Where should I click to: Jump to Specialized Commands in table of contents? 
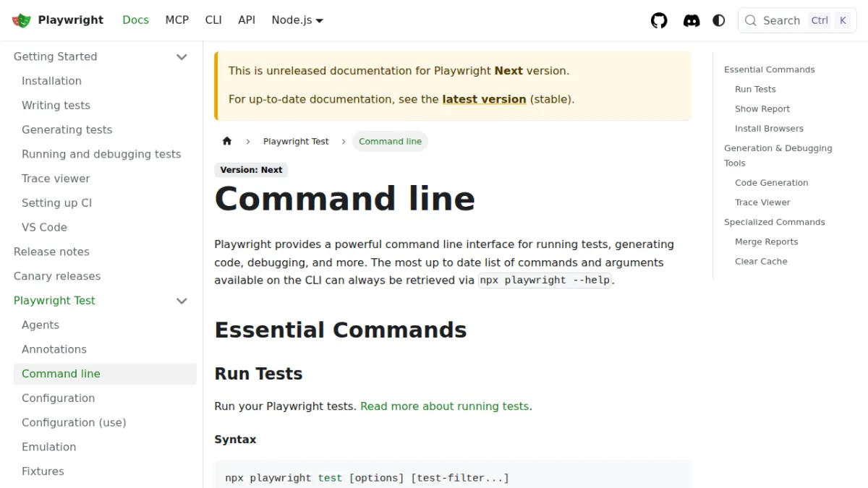pyautogui.click(x=774, y=222)
